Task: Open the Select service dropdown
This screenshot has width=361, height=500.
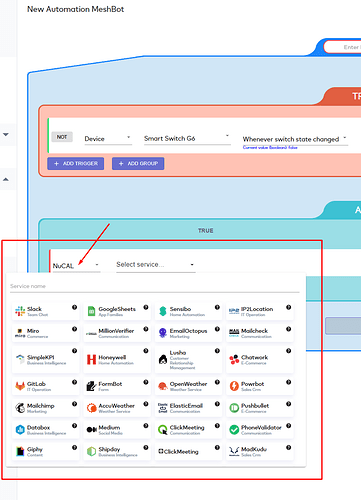Action: (155, 265)
